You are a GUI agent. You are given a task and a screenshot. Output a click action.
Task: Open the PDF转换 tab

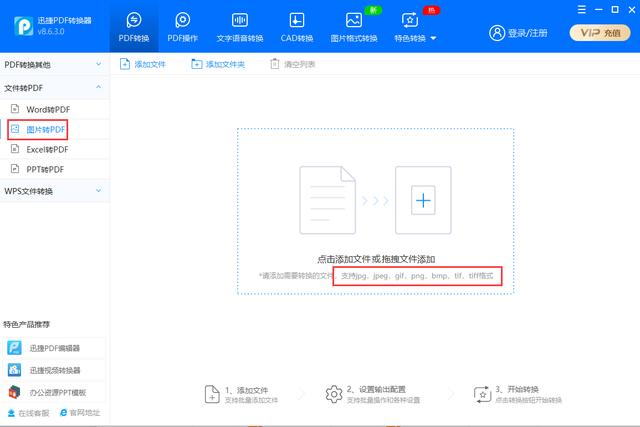coord(133,27)
